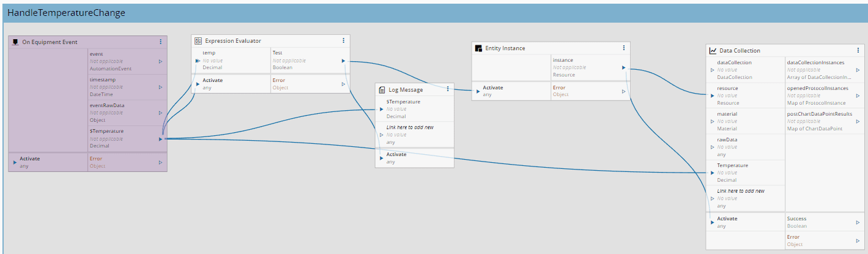Click the Expression Evaluator node icon

click(198, 41)
